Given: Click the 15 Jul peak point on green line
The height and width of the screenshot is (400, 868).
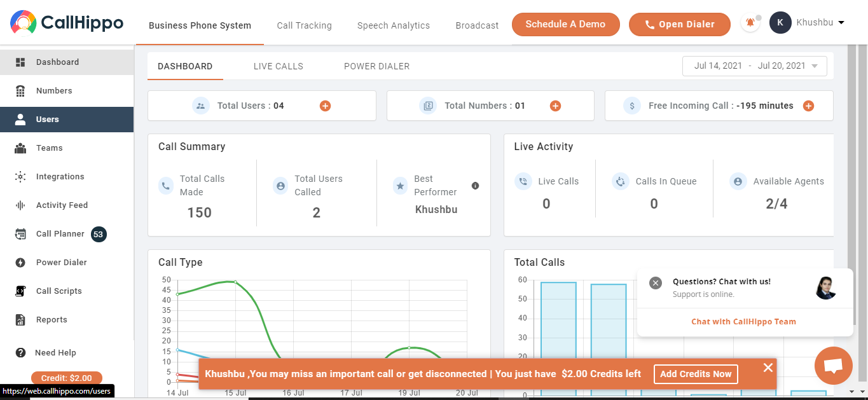Looking at the screenshot, I should tap(235, 282).
